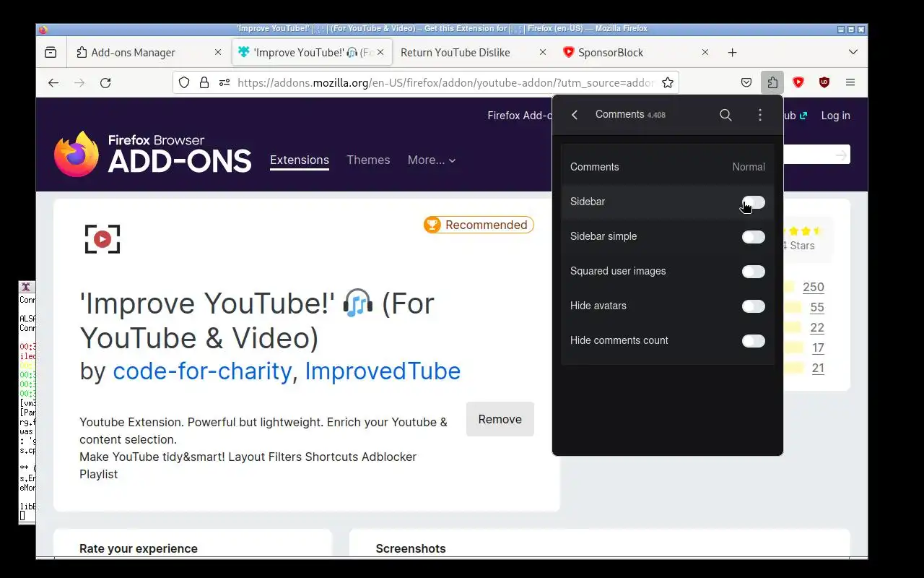924x578 pixels.
Task: Click the 17 two-star reviews count
Action: (x=818, y=348)
